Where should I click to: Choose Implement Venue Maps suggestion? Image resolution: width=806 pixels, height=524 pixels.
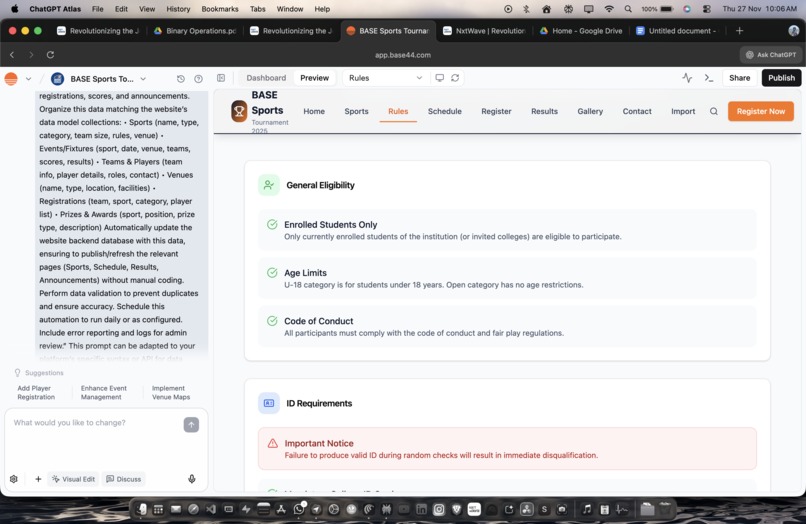pos(171,392)
